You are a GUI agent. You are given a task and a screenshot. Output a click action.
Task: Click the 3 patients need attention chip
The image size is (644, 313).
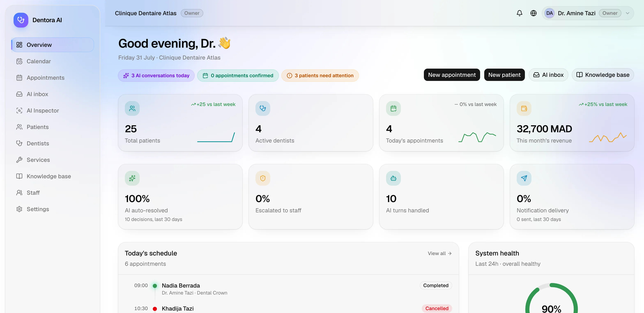pos(320,76)
